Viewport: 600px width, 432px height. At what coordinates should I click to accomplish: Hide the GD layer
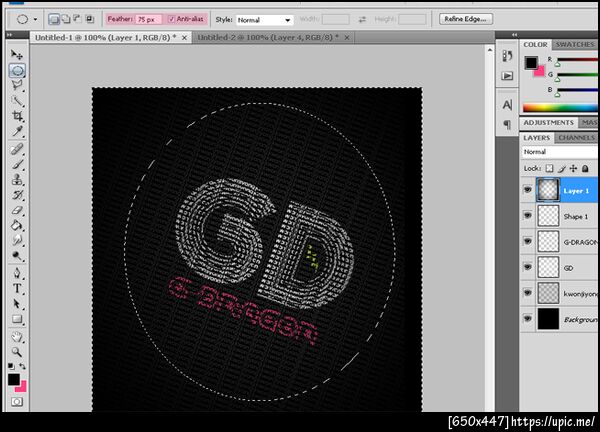(x=527, y=267)
